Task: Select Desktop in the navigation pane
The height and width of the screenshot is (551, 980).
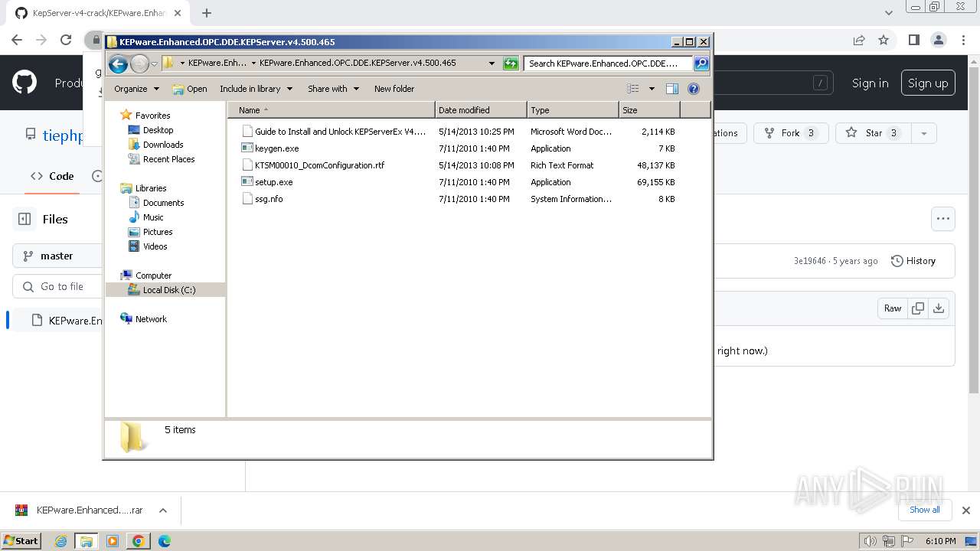Action: click(158, 130)
